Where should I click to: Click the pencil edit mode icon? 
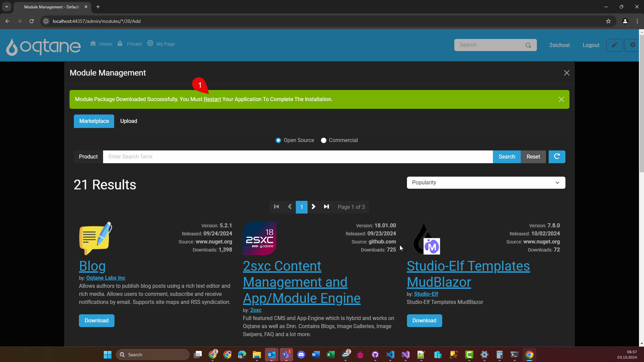pos(614,45)
